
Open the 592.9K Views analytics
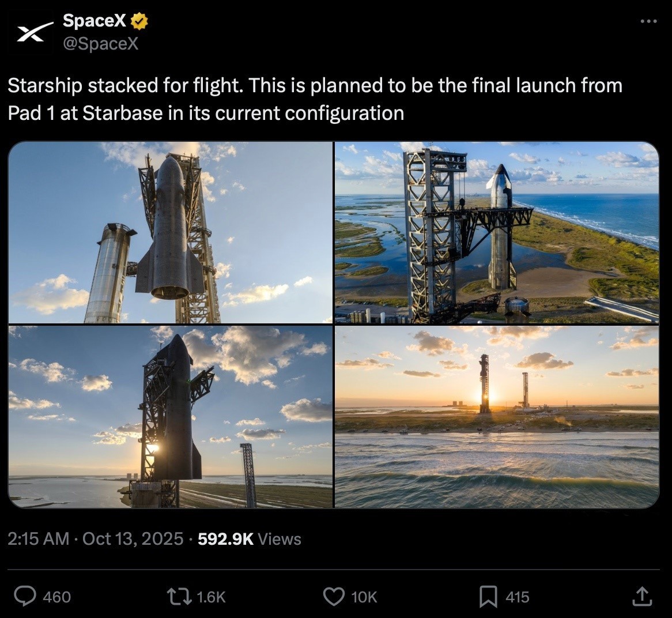point(249,539)
